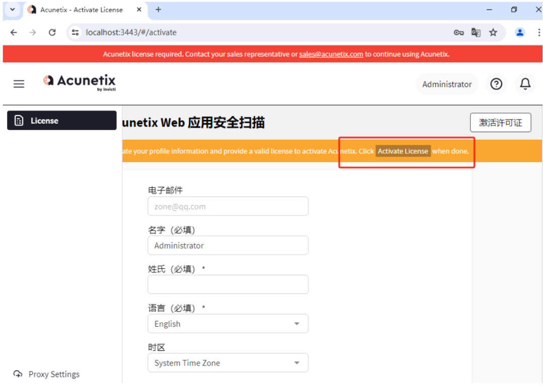Click the License sidebar icon
543x392 pixels.
(19, 121)
